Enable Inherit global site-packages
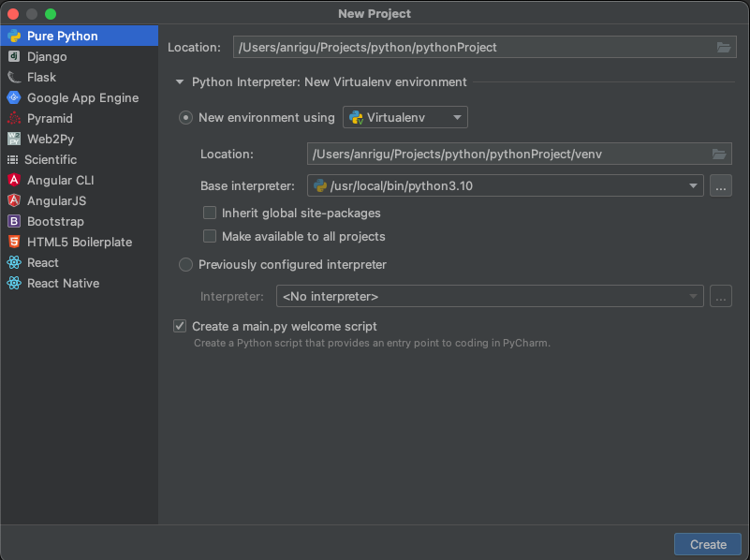Image resolution: width=750 pixels, height=560 pixels. point(210,214)
